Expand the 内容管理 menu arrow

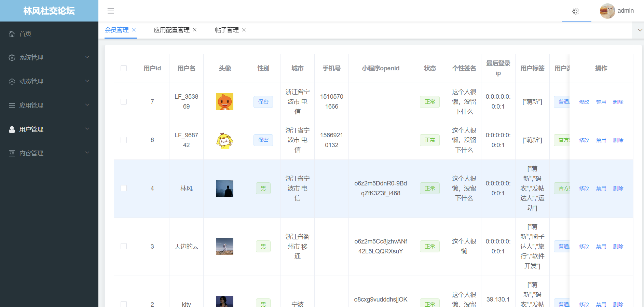click(87, 153)
